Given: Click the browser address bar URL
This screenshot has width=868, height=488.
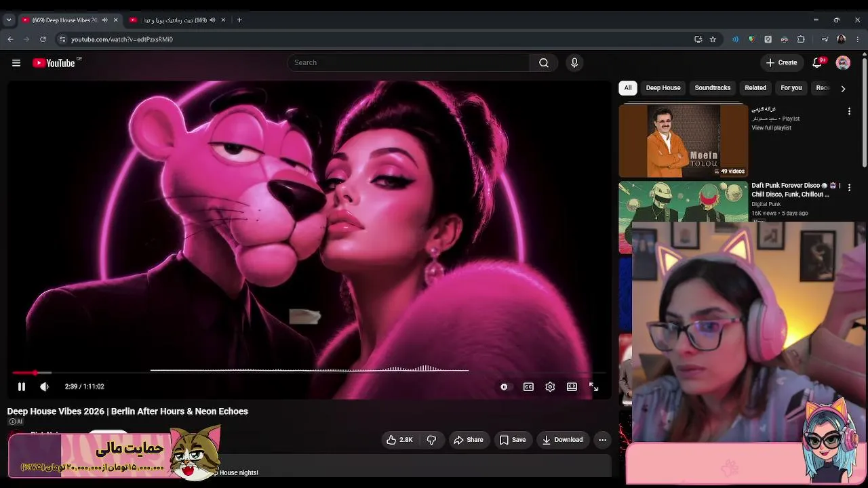Looking at the screenshot, I should (x=122, y=39).
